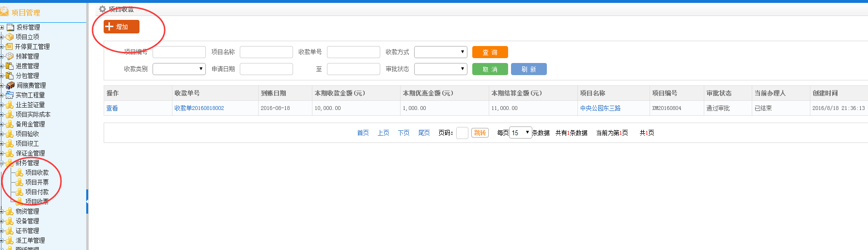Click the blue 刷新 button
Image resolution: width=868 pixels, height=250 pixels.
pos(529,69)
